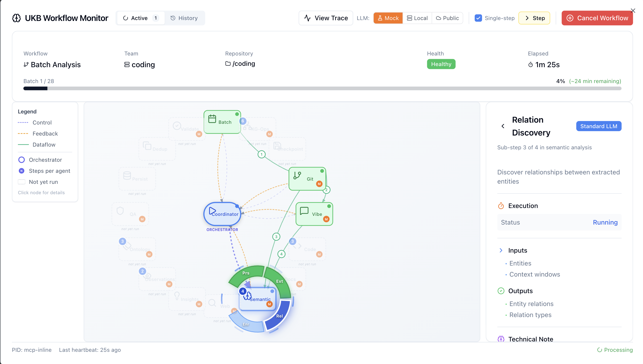Close the monitor dialog
Screen dimensions: 643x364
[633, 11]
